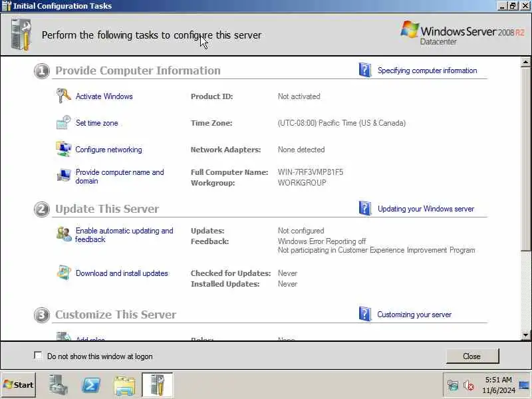Viewport: 532px width, 399px height.
Task: Open Server Manager from the taskbar
Action: tap(58, 385)
